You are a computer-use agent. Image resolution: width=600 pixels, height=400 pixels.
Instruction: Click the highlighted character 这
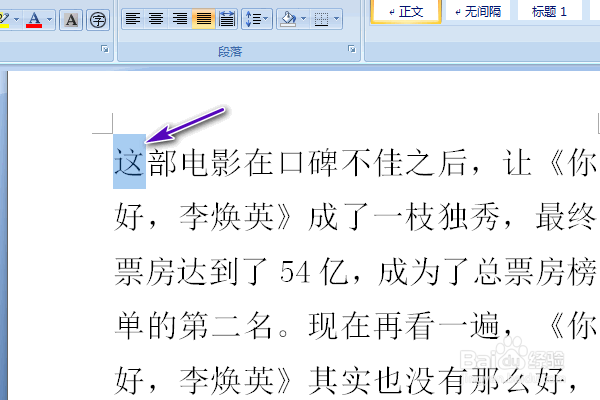coord(129,162)
